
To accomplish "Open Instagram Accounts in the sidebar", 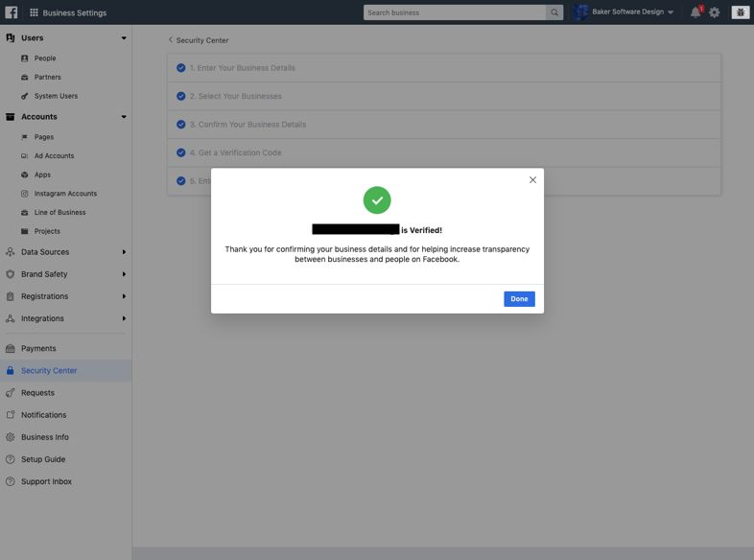I will coord(65,194).
